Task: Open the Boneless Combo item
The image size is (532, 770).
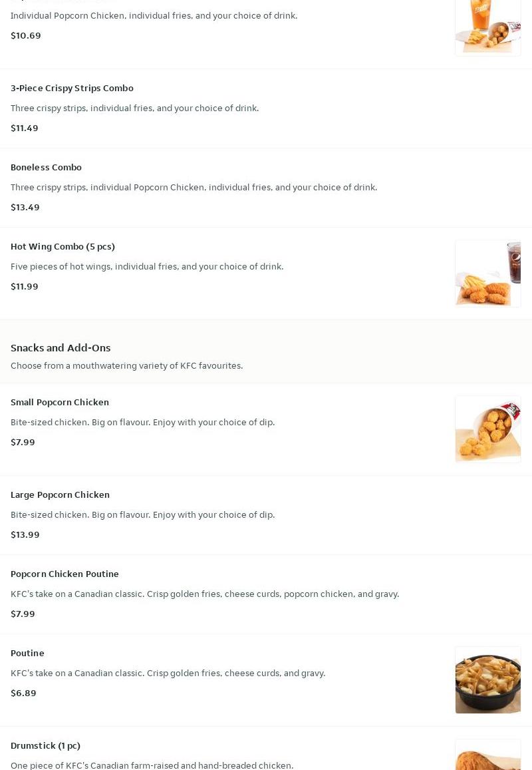Action: click(46, 167)
